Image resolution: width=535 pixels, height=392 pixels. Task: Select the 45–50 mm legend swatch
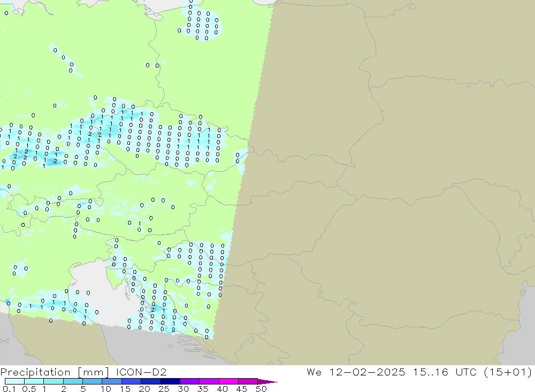(248, 381)
